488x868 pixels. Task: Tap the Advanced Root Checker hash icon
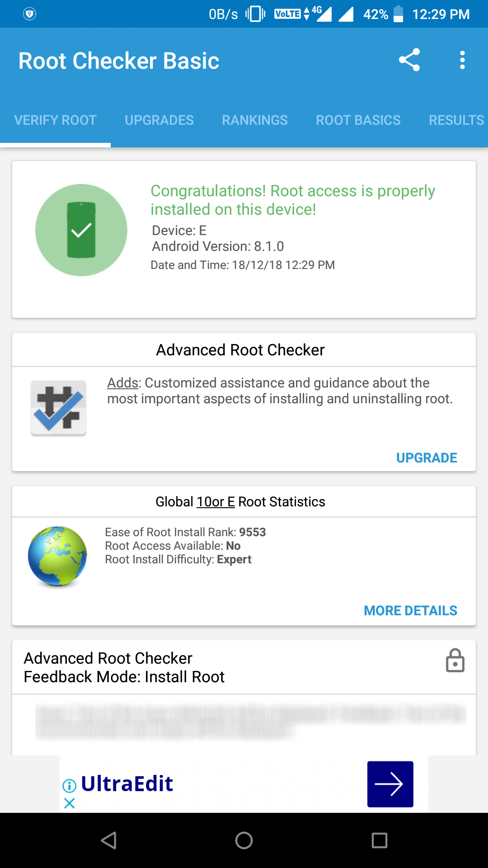click(59, 408)
